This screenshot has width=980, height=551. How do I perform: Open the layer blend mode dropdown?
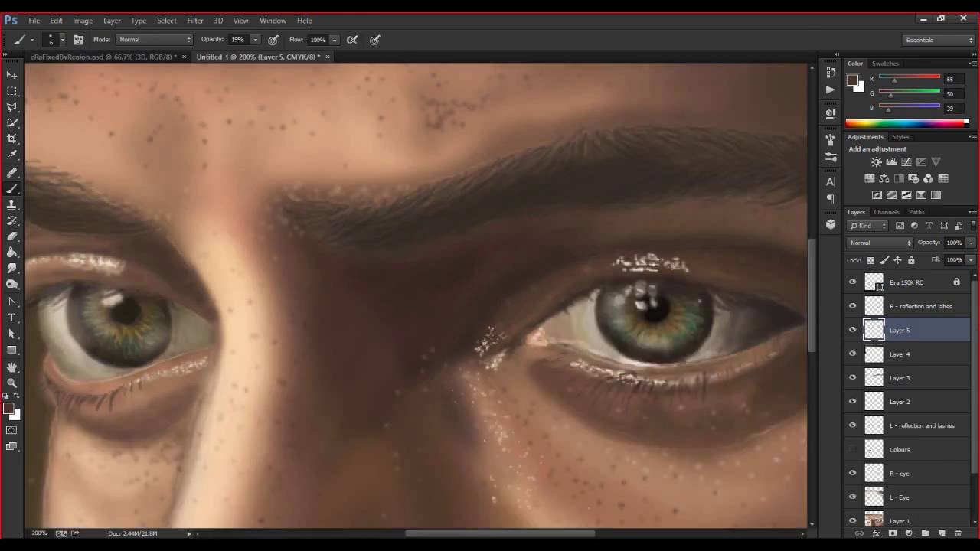[x=880, y=243]
